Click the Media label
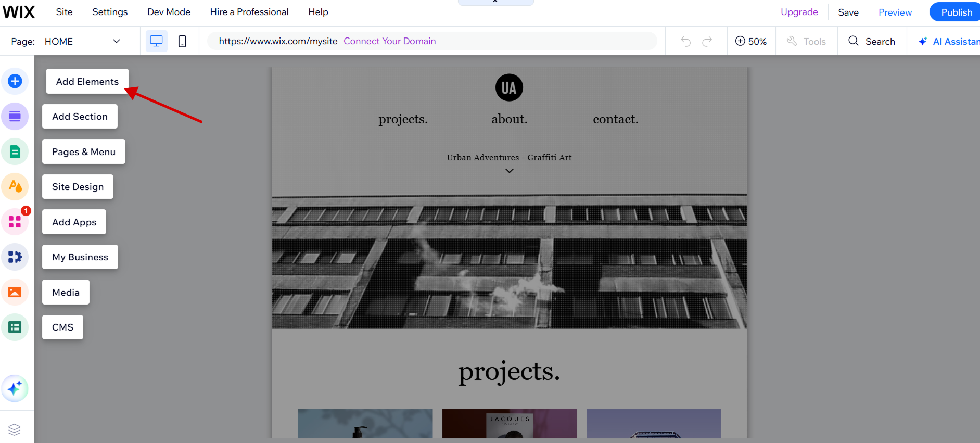The width and height of the screenshot is (980, 443). (x=66, y=292)
